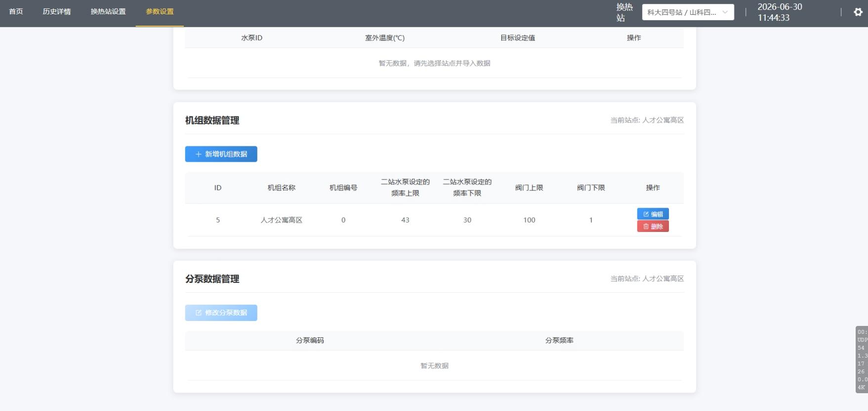
Task: Click the 阀门下限 column header
Action: click(x=591, y=187)
